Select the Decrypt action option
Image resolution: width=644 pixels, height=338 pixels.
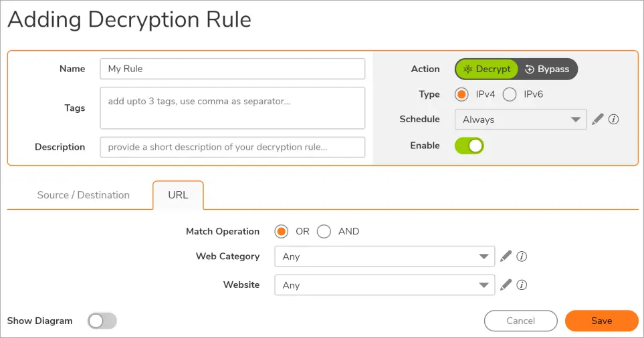[x=487, y=69]
